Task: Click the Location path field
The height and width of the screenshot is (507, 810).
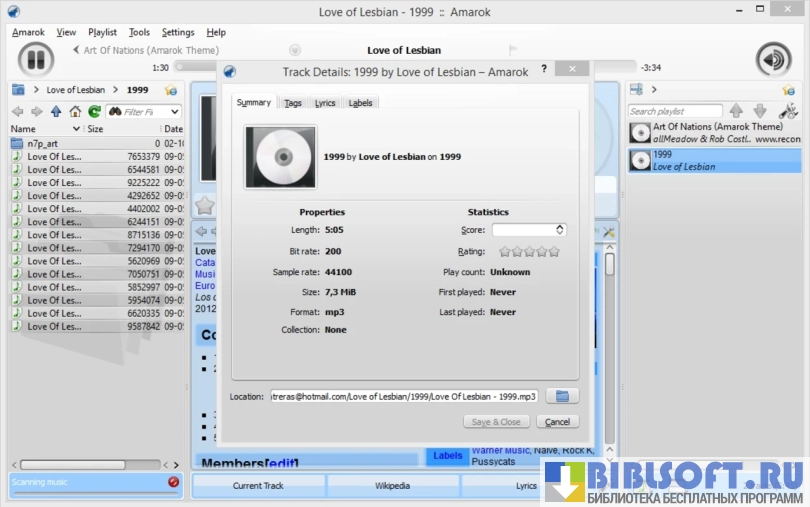Action: (404, 396)
